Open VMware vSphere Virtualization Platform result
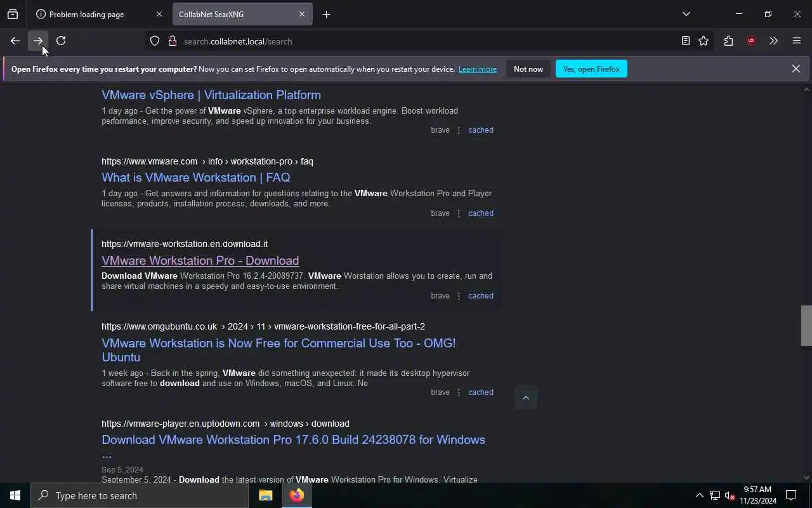The width and height of the screenshot is (812, 508). click(x=211, y=95)
